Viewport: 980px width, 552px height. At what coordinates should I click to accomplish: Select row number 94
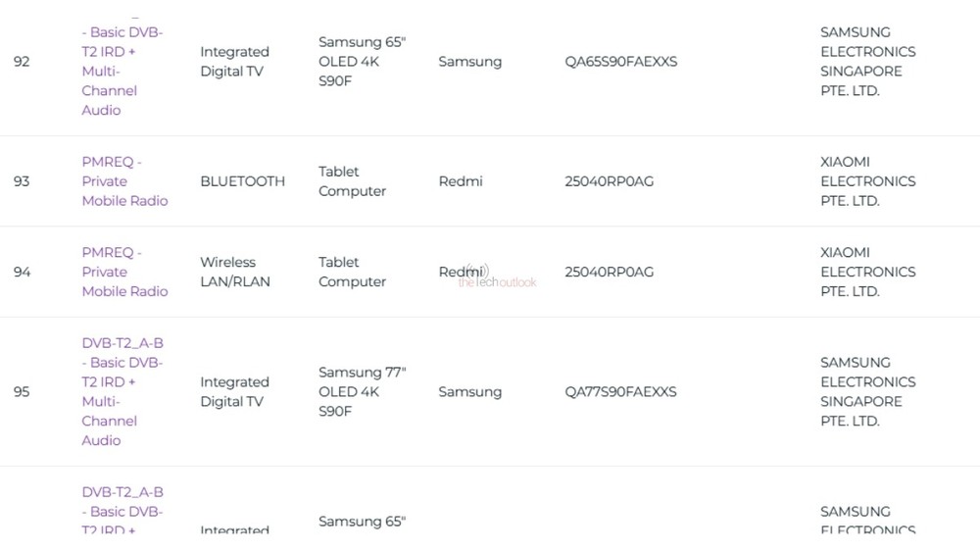(22, 272)
